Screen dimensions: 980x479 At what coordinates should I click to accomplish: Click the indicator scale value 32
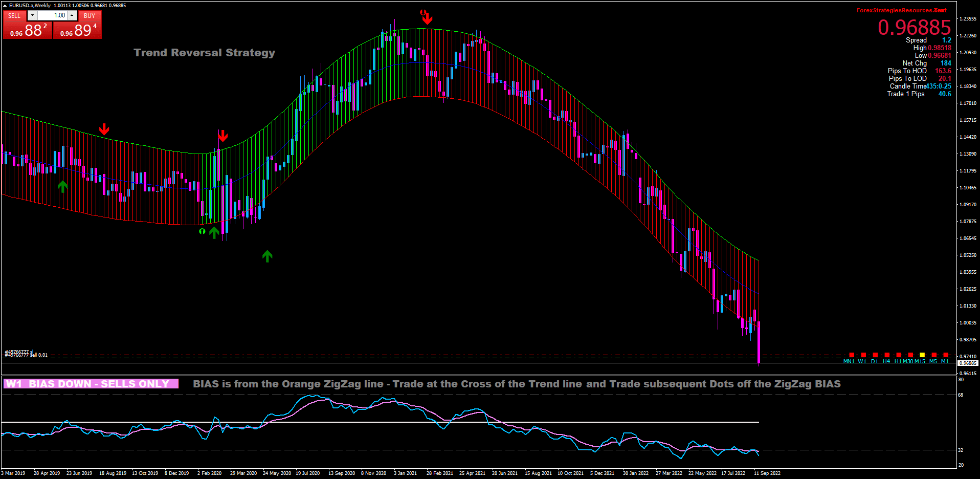click(x=961, y=450)
